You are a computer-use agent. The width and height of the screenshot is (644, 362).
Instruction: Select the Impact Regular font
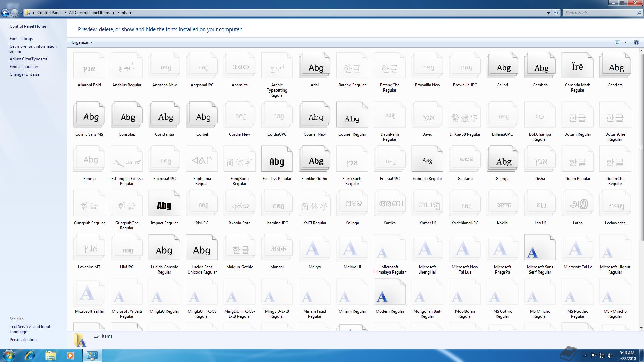point(164,203)
